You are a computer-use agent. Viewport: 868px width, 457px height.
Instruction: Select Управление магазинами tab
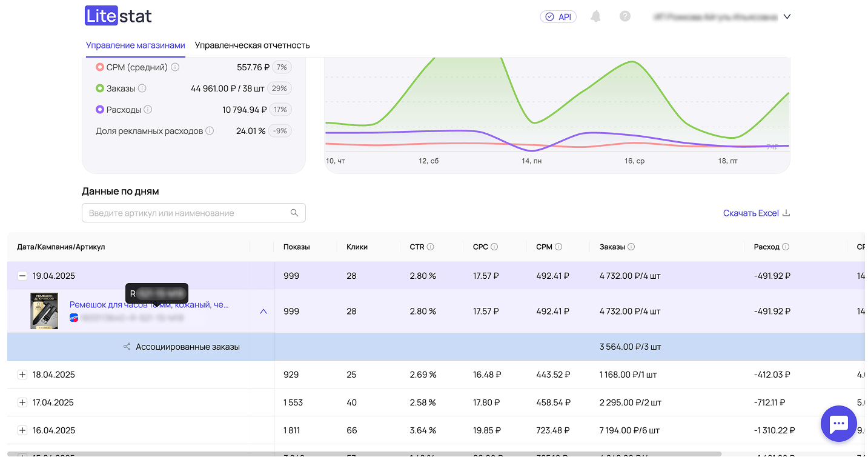tap(135, 45)
